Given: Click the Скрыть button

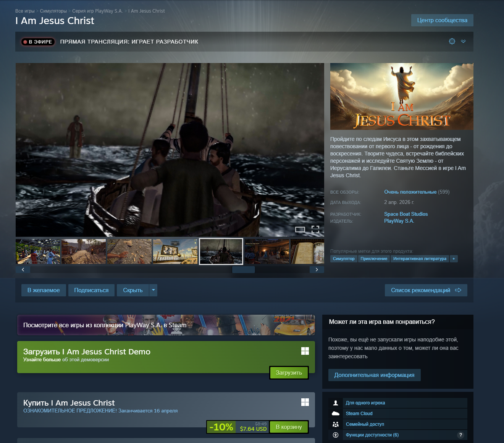Looking at the screenshot, I should 133,290.
